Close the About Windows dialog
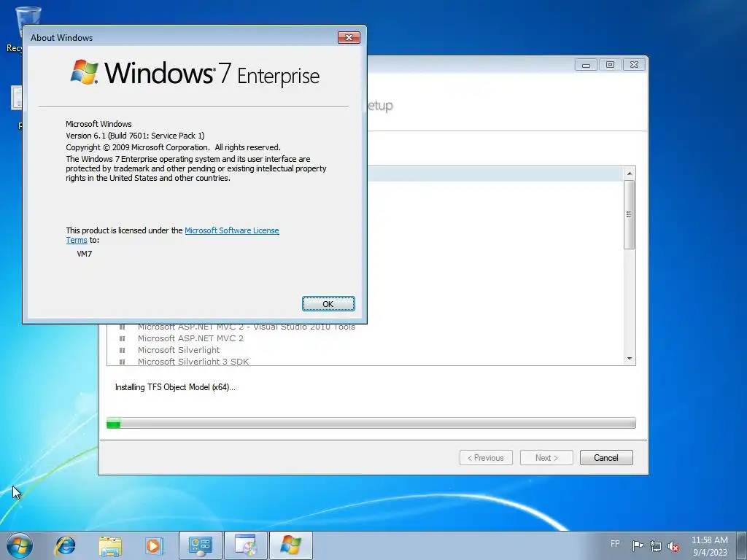Viewport: 747px width, 560px height. [349, 38]
